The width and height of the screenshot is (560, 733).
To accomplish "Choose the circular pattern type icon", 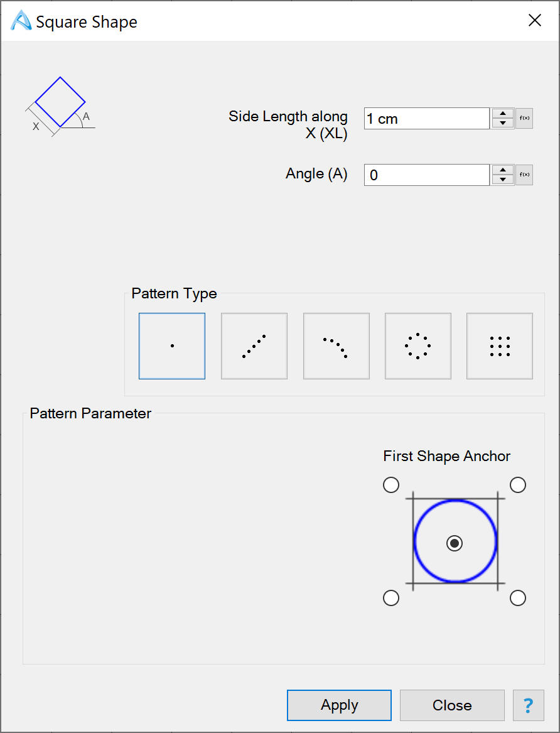I will click(418, 346).
